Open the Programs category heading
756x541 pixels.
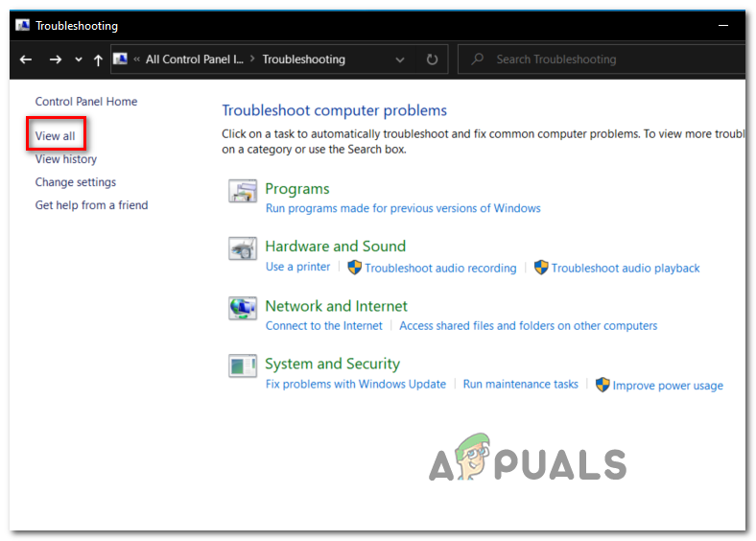tap(297, 189)
